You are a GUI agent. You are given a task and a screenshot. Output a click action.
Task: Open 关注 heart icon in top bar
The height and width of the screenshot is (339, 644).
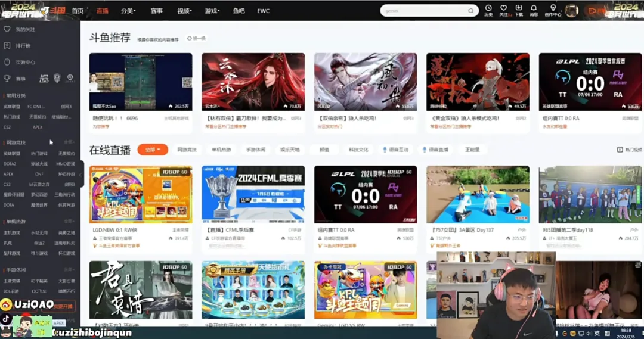pos(503,8)
